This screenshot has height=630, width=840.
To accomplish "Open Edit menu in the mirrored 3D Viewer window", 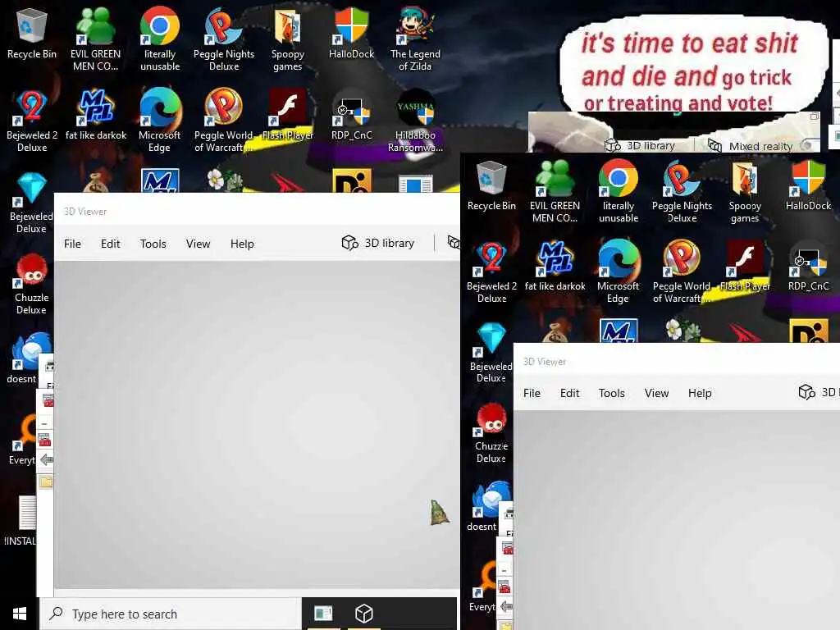I will point(569,393).
